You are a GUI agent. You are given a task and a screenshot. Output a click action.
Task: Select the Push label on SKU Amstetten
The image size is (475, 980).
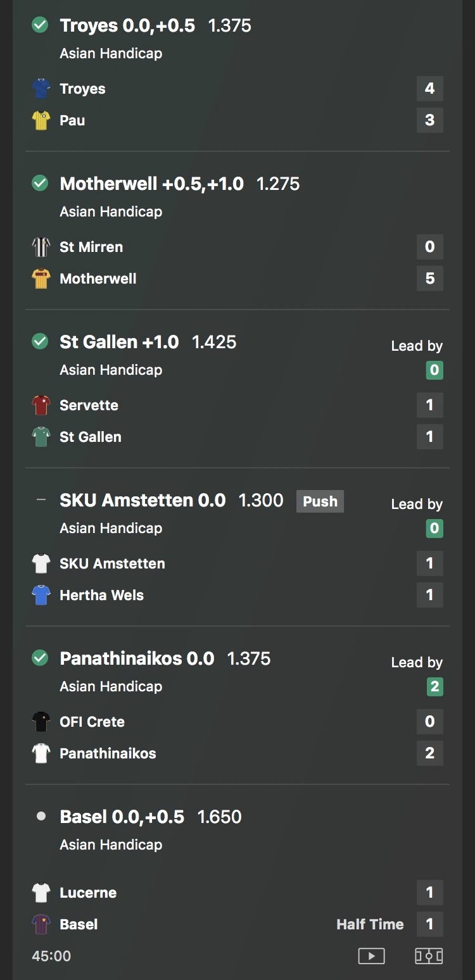pos(320,501)
